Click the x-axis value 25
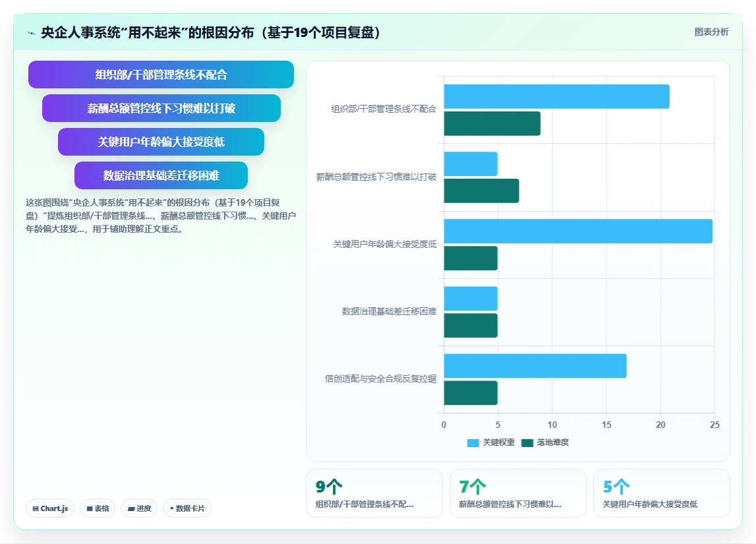Image resolution: width=756 pixels, height=544 pixels. coord(714,425)
